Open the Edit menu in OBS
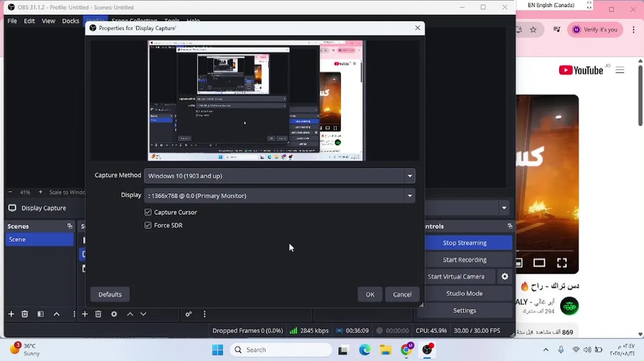The image size is (644, 361). 29,21
